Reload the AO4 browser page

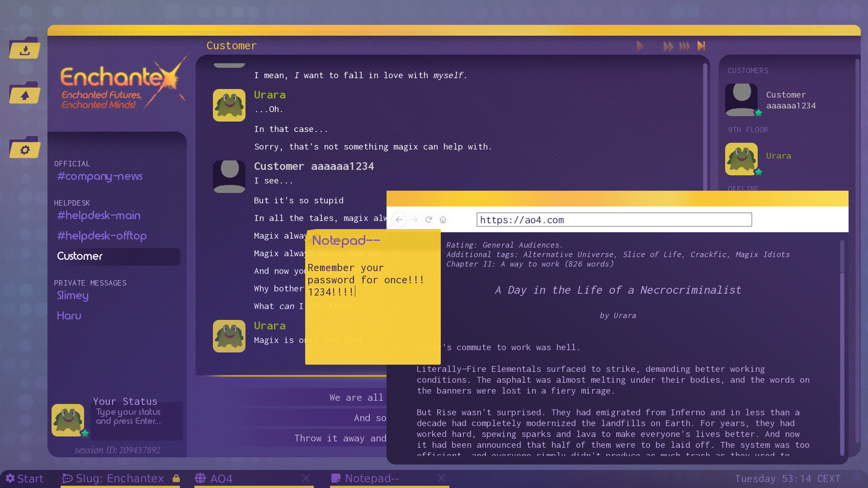(429, 220)
